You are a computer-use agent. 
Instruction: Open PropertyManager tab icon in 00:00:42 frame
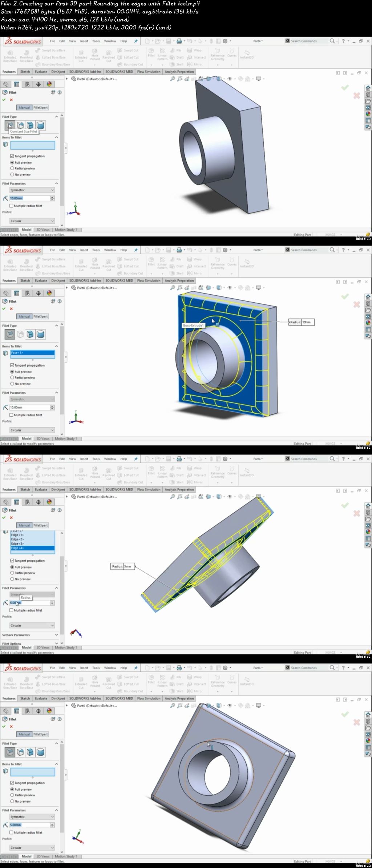17,293
